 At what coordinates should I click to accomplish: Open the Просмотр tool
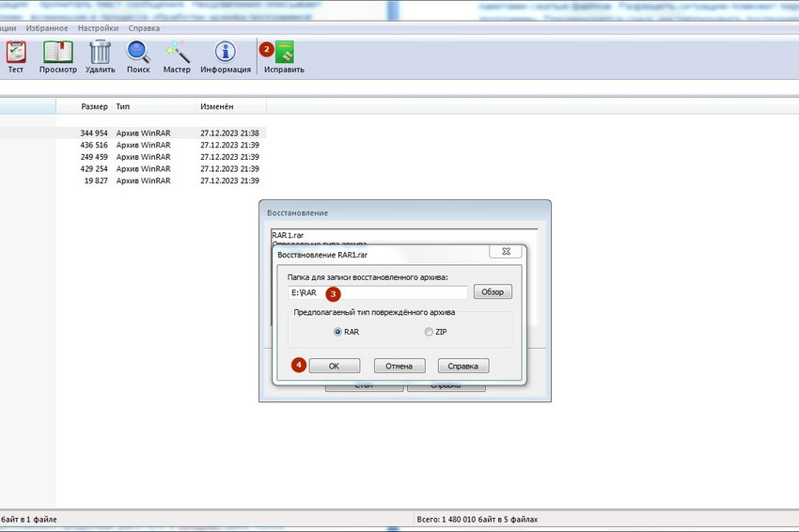click(58, 57)
